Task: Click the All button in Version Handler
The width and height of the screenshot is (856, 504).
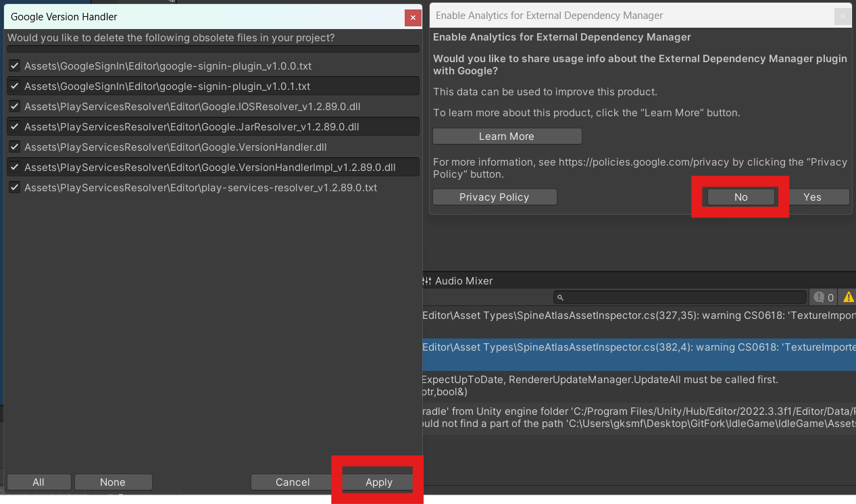Action: [39, 482]
